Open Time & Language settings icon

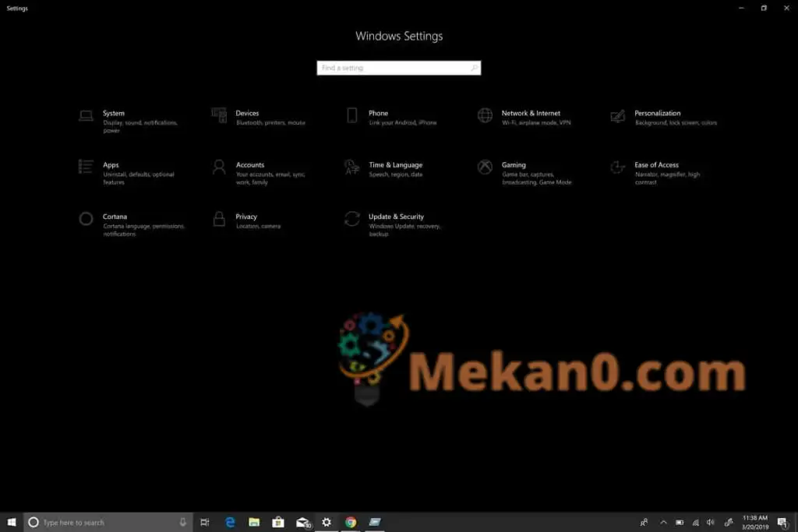coord(351,167)
